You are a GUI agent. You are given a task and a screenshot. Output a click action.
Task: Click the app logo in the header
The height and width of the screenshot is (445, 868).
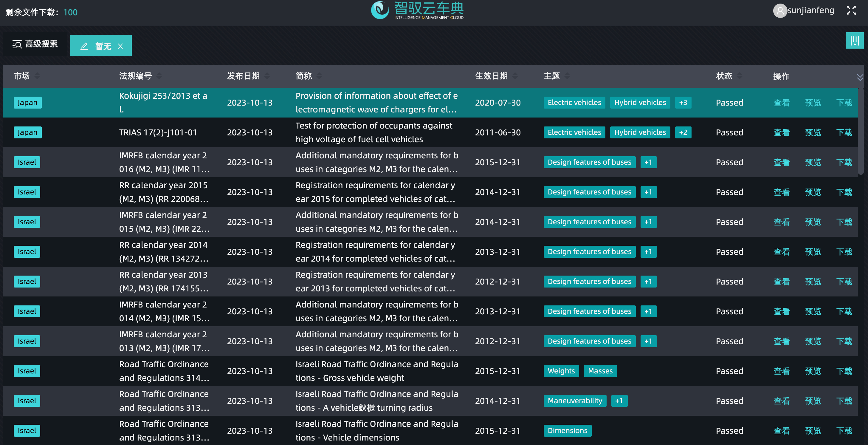click(380, 10)
